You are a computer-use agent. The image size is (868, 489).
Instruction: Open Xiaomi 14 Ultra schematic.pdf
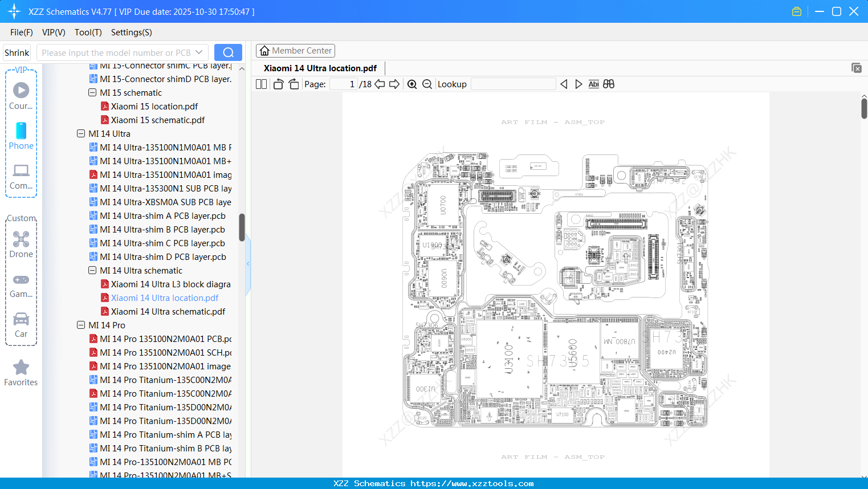pos(168,311)
